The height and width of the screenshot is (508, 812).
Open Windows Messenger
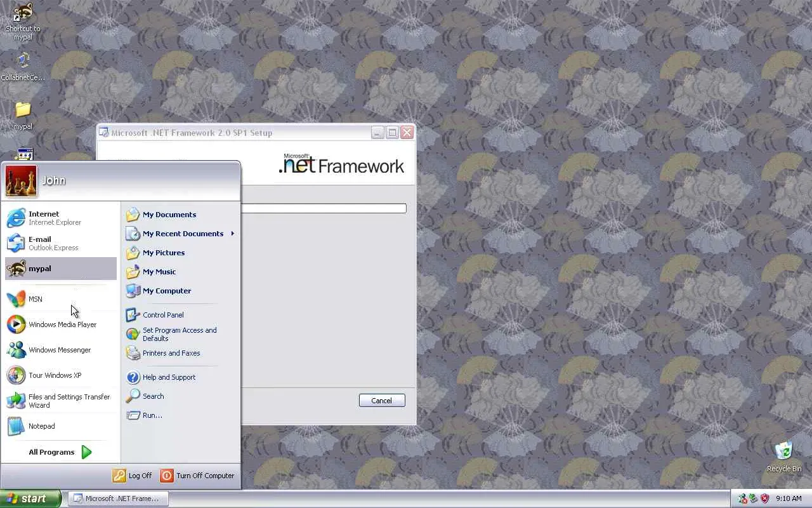(61, 350)
